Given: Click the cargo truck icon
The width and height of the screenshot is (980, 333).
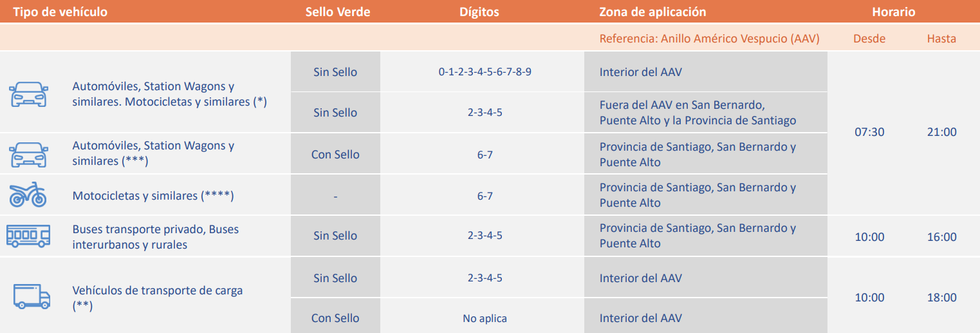Looking at the screenshot, I should (32, 297).
